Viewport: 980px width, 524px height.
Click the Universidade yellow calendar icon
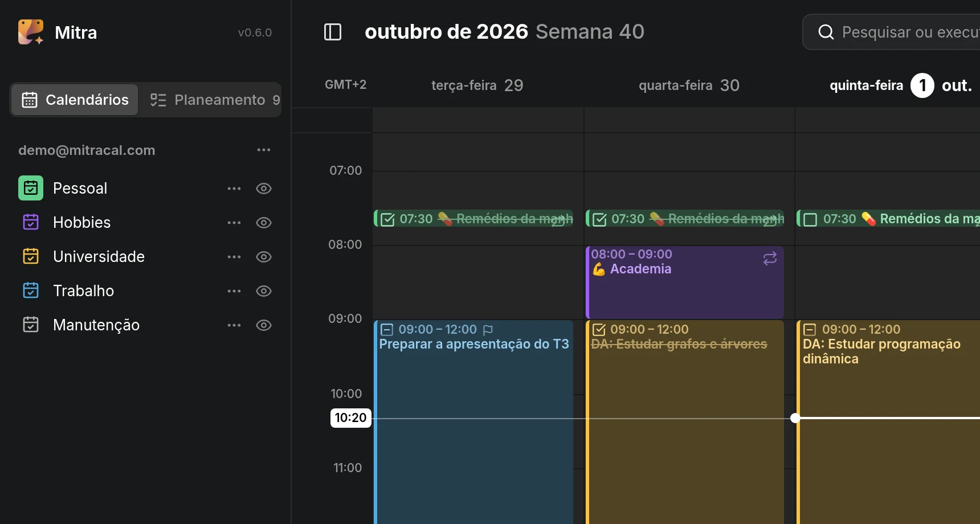(31, 256)
